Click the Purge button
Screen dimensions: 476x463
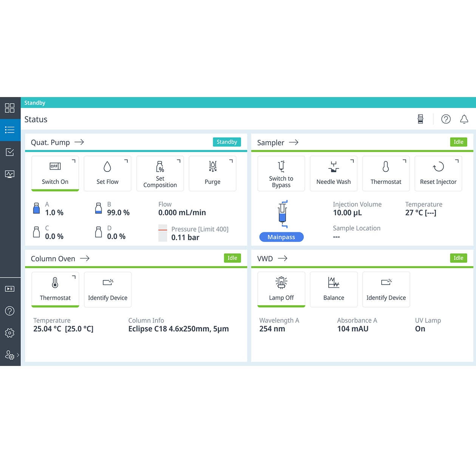(212, 173)
